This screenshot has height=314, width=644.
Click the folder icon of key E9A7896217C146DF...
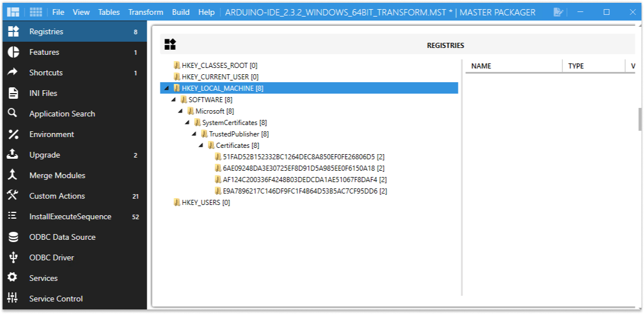point(218,191)
